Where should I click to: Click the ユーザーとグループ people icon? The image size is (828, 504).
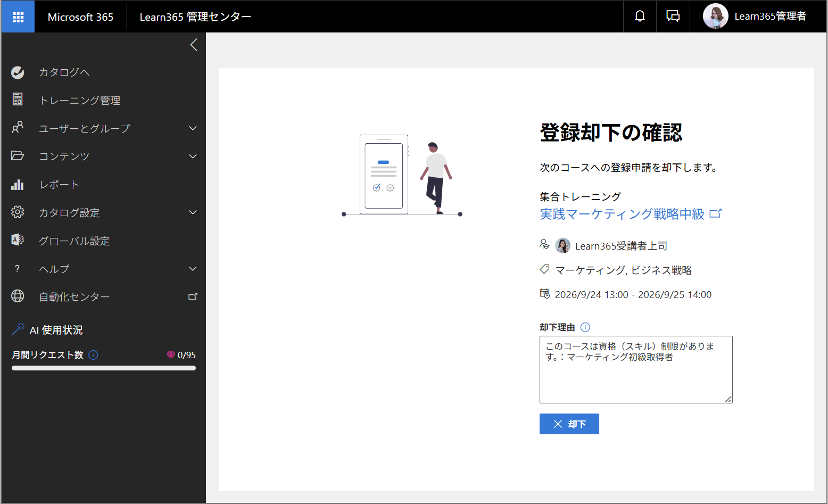[x=18, y=128]
